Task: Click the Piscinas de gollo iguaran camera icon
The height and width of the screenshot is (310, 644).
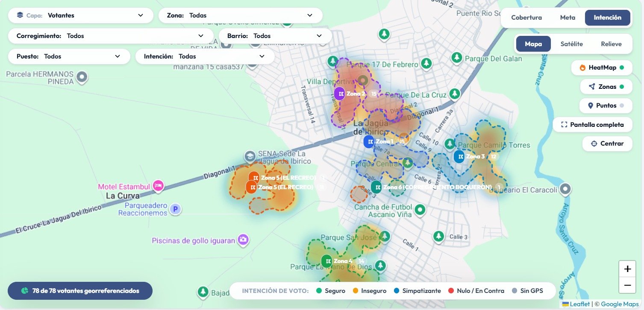Action: pos(244,240)
